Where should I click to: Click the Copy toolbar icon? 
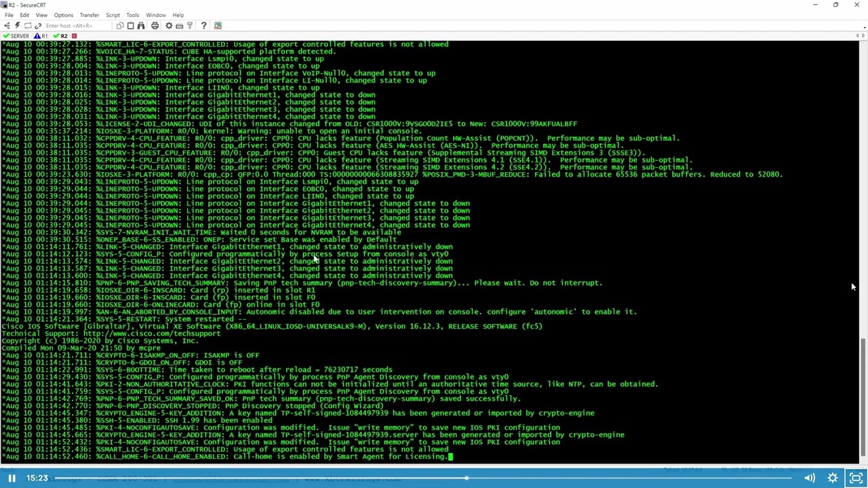(120, 26)
